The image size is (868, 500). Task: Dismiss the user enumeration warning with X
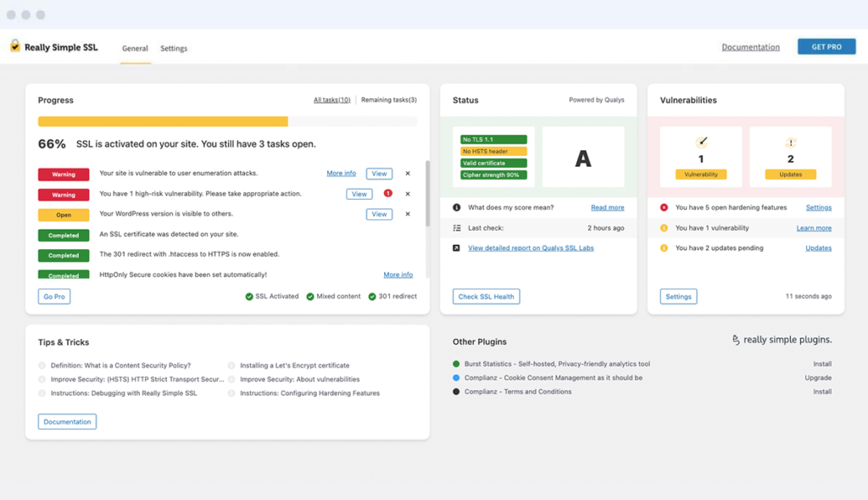coord(408,174)
